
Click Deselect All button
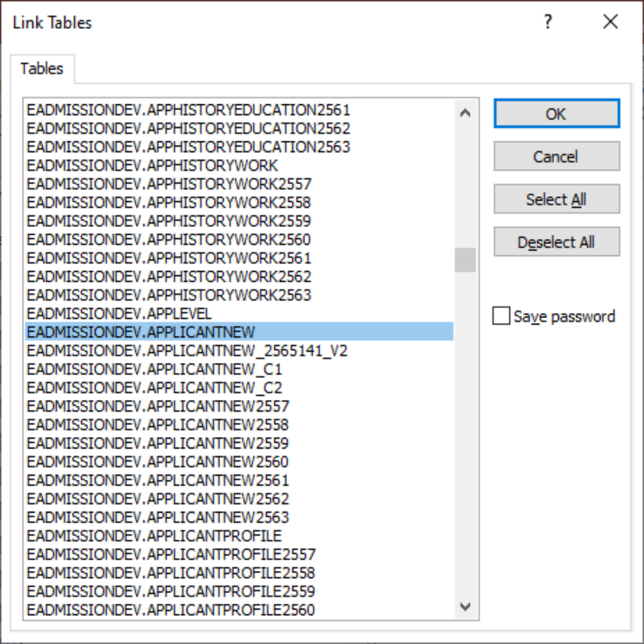(x=556, y=242)
